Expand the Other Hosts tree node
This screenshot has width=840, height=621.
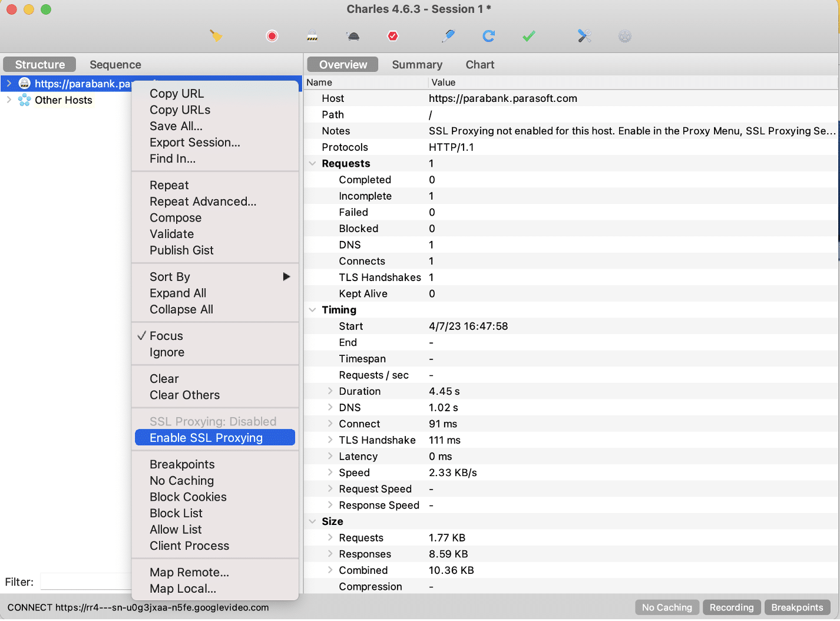(x=9, y=100)
